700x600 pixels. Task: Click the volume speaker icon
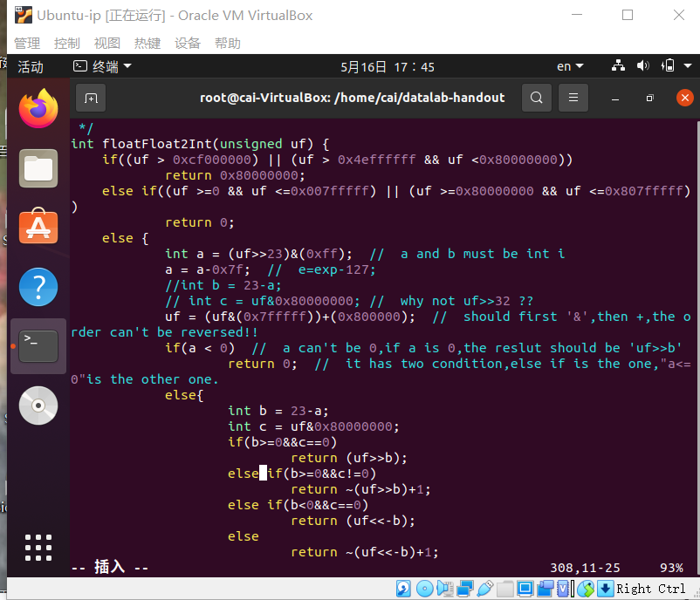click(x=643, y=66)
